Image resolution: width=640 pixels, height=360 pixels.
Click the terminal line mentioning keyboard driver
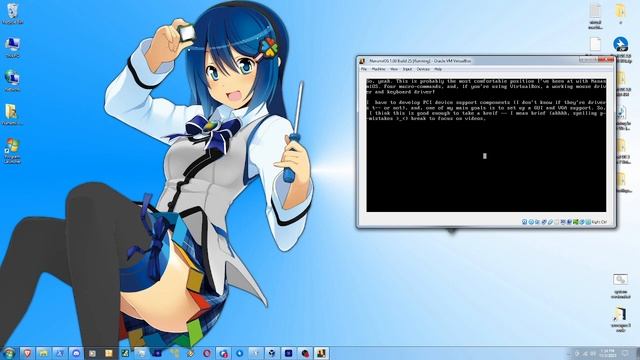point(401,92)
